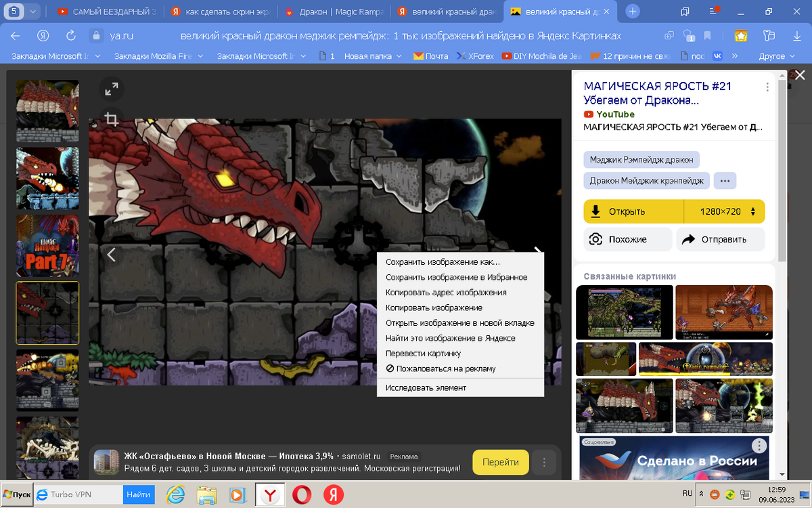This screenshot has height=508, width=812.
Task: Open fullscreen view of the dragon image
Action: coord(112,89)
